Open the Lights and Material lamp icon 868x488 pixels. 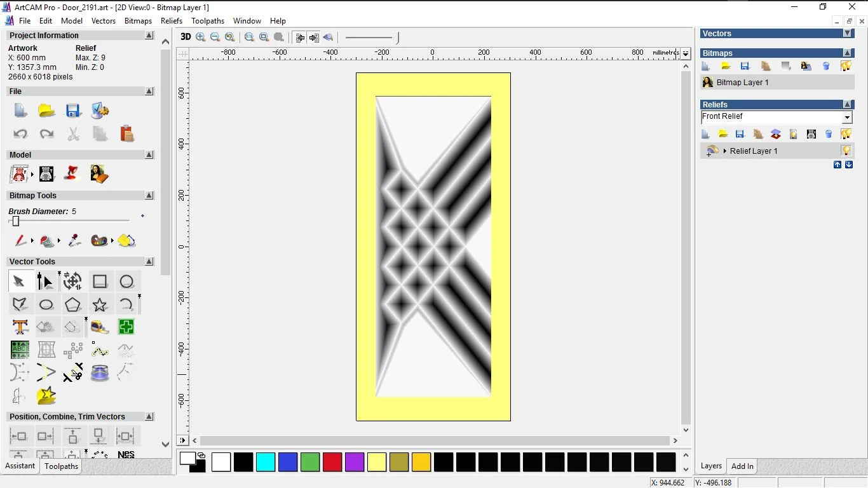click(73, 173)
